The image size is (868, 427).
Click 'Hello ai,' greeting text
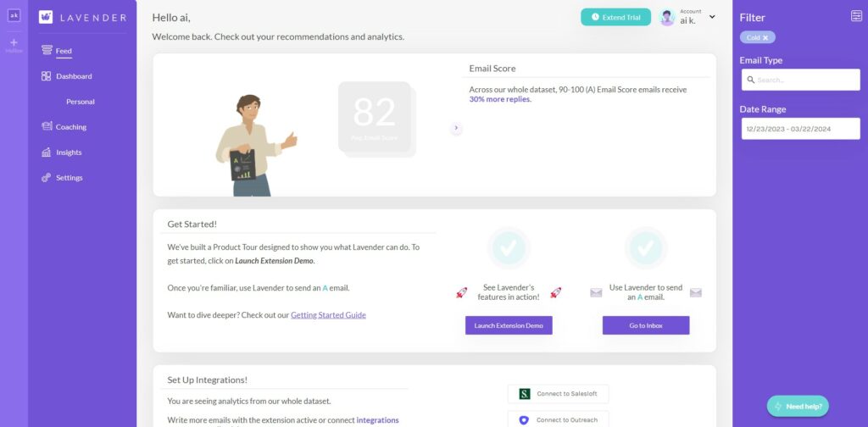171,18
